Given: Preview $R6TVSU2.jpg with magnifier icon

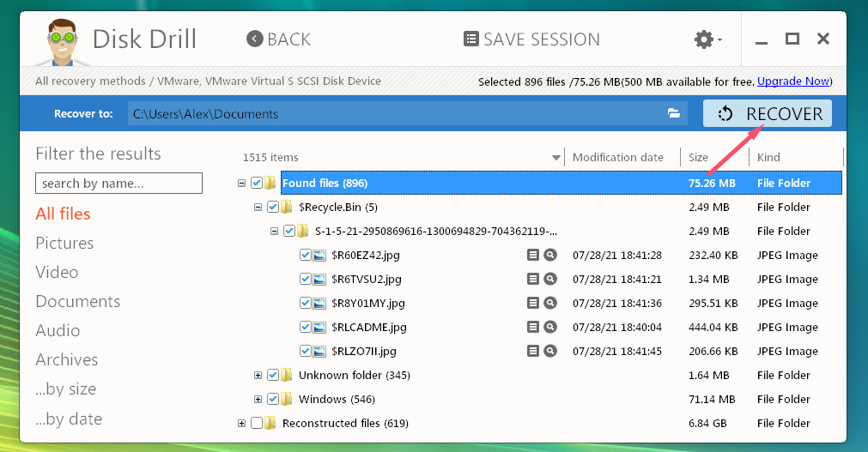Looking at the screenshot, I should pyautogui.click(x=550, y=279).
